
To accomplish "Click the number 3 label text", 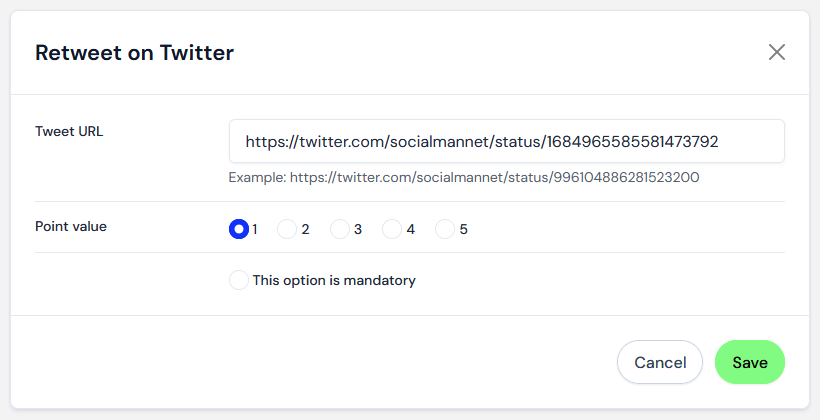I will tap(358, 230).
